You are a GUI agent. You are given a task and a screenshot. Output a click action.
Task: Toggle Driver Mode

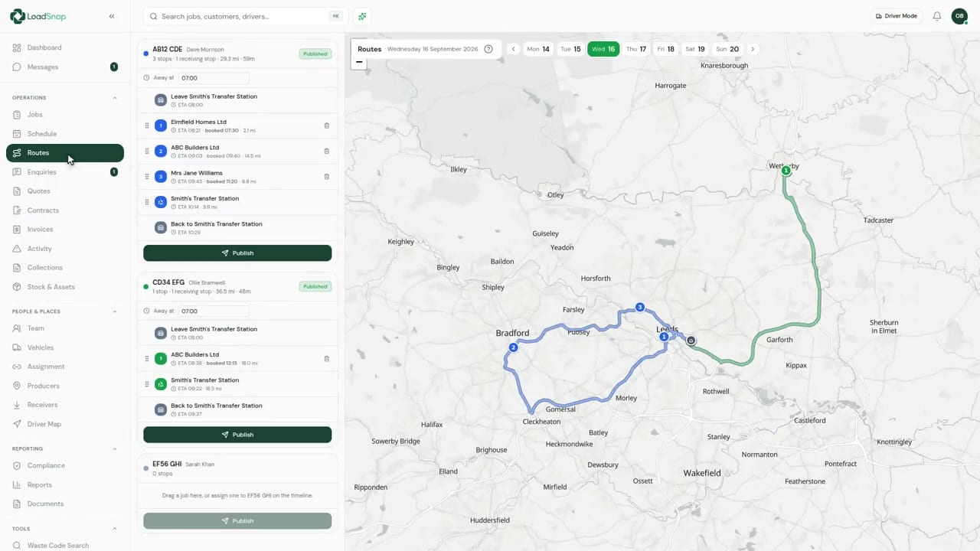point(896,16)
